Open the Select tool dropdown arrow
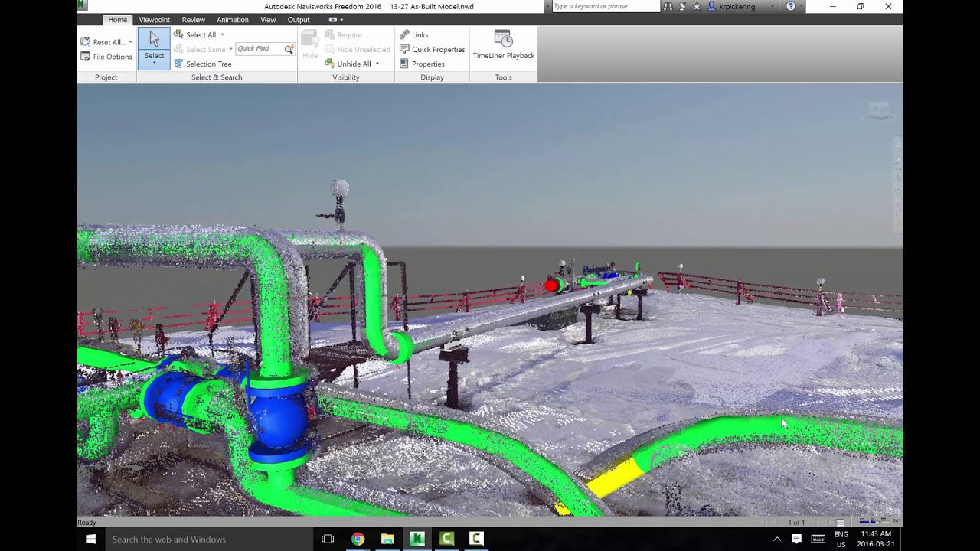Image resolution: width=980 pixels, height=551 pixels. coord(154,64)
